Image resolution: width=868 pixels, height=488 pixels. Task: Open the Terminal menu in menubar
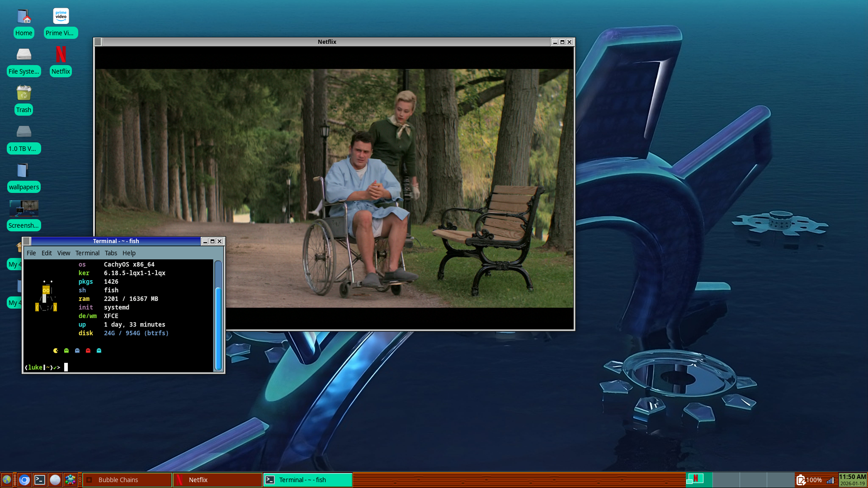click(x=87, y=253)
